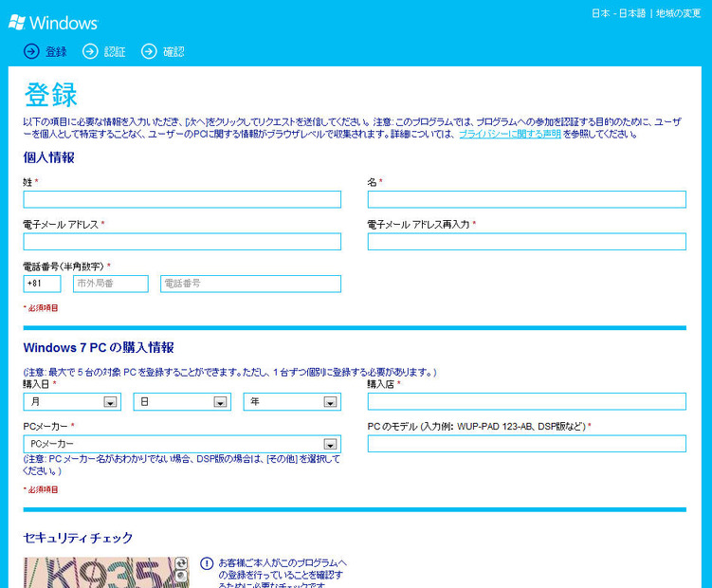Click the Windows logo in the header
This screenshot has width=712, height=588.
coord(53,22)
